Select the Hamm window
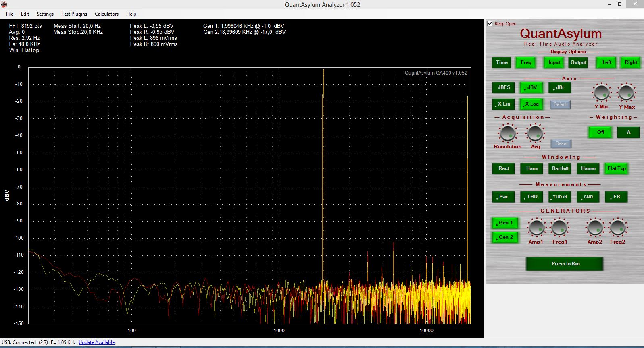The width and height of the screenshot is (644, 348). coord(588,168)
